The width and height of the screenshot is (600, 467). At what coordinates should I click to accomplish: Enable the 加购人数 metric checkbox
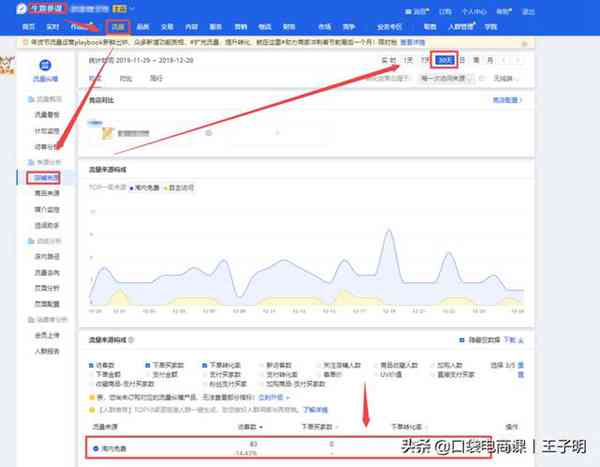[x=433, y=365]
